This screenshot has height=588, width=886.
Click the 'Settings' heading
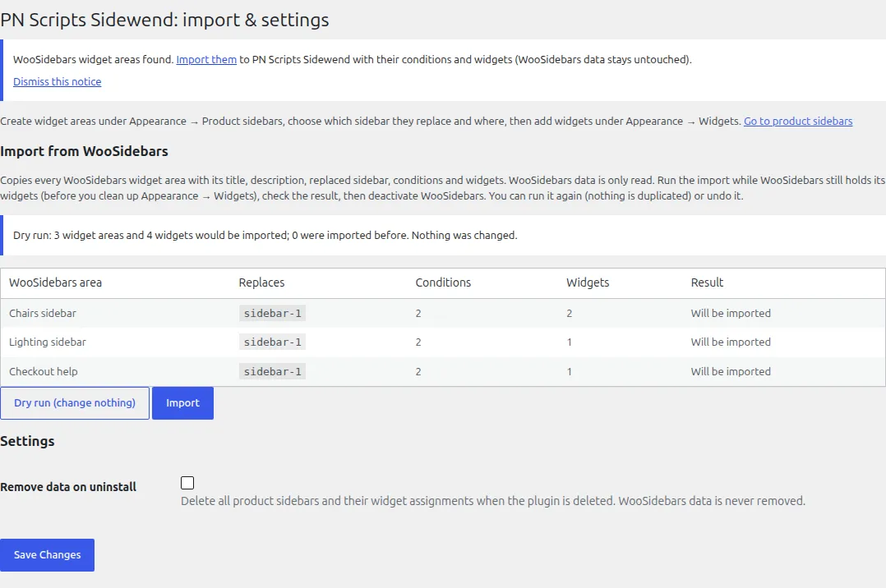(27, 441)
